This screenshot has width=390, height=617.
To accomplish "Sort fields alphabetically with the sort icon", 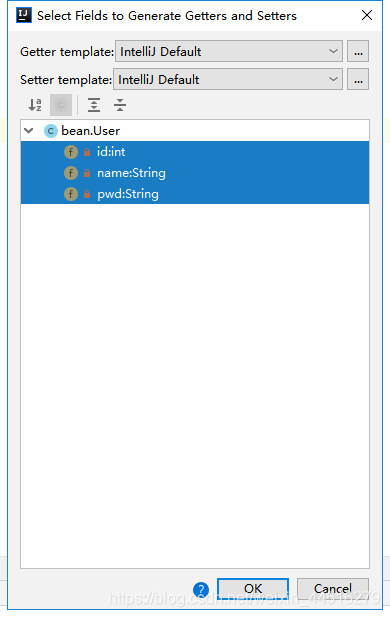I will tap(35, 105).
